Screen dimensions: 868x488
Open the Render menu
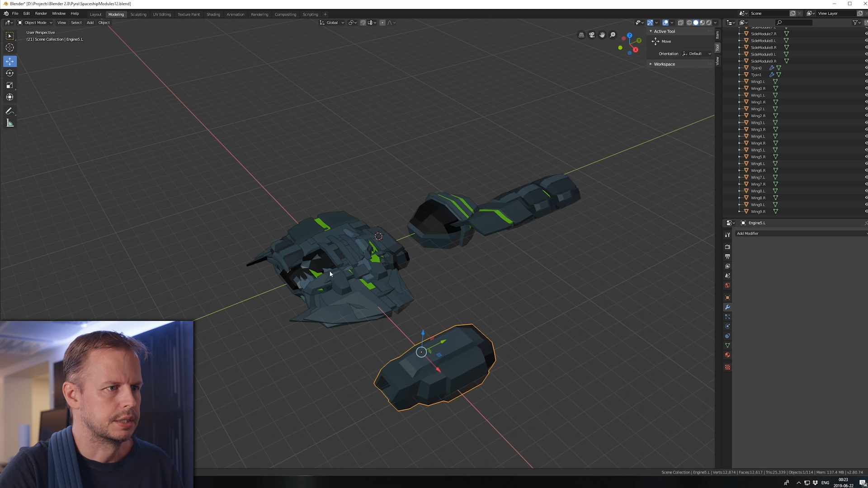coord(41,14)
